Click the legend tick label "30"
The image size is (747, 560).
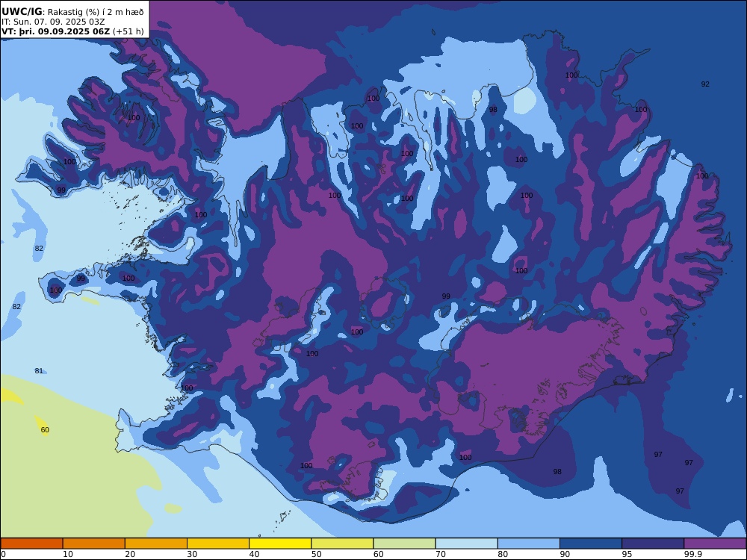(192, 554)
